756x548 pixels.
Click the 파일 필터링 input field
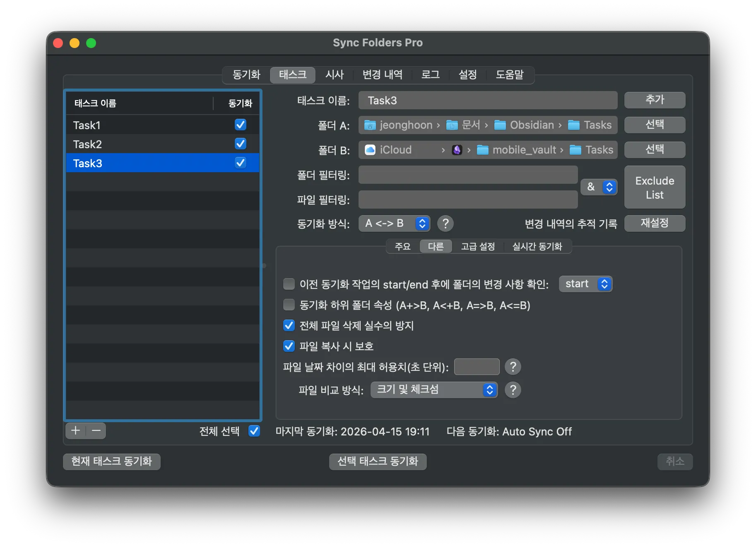click(x=468, y=199)
